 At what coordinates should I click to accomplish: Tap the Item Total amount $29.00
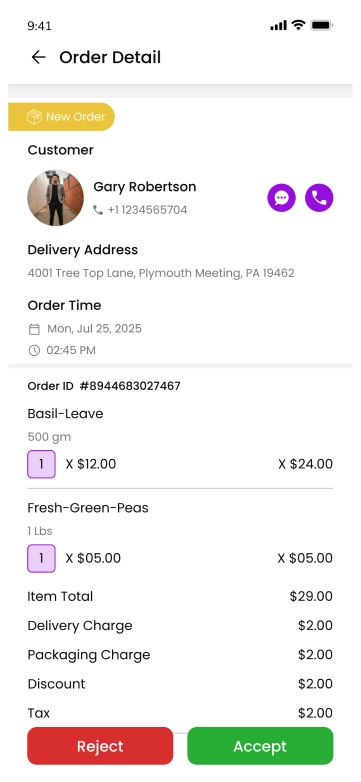(311, 596)
